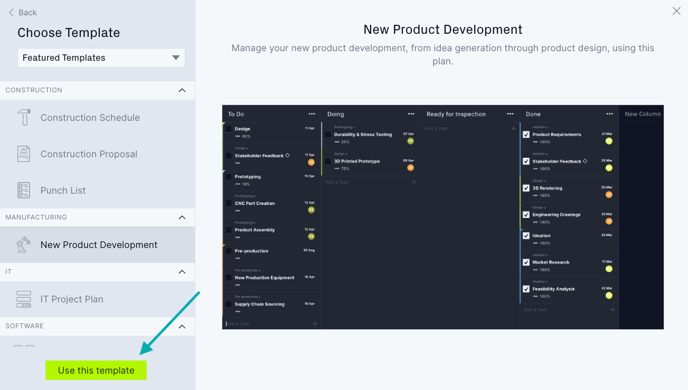This screenshot has width=688, height=390.
Task: Click the plus icon in the To Do column
Action: point(315,324)
